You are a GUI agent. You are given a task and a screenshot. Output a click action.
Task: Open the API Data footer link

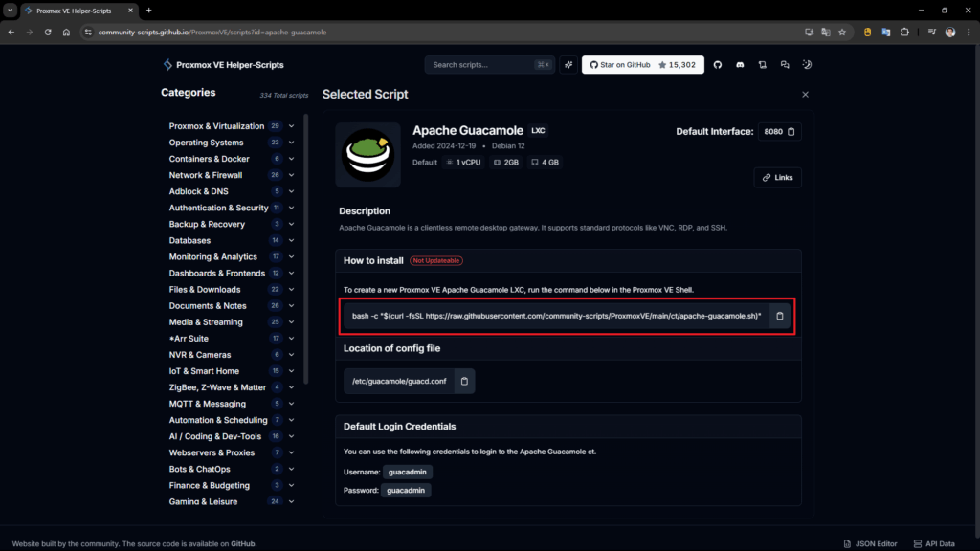tap(935, 543)
